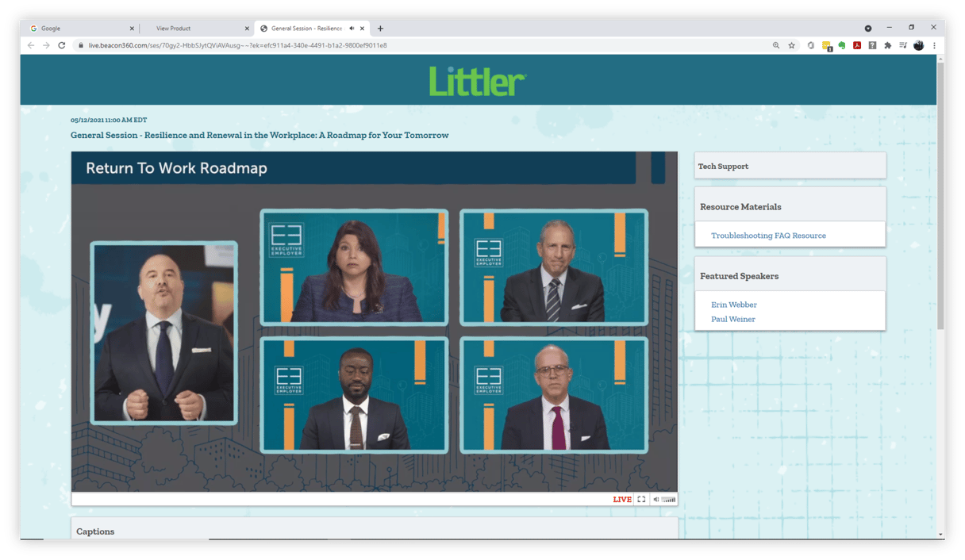Mute the video using the speaker icon

click(x=656, y=500)
